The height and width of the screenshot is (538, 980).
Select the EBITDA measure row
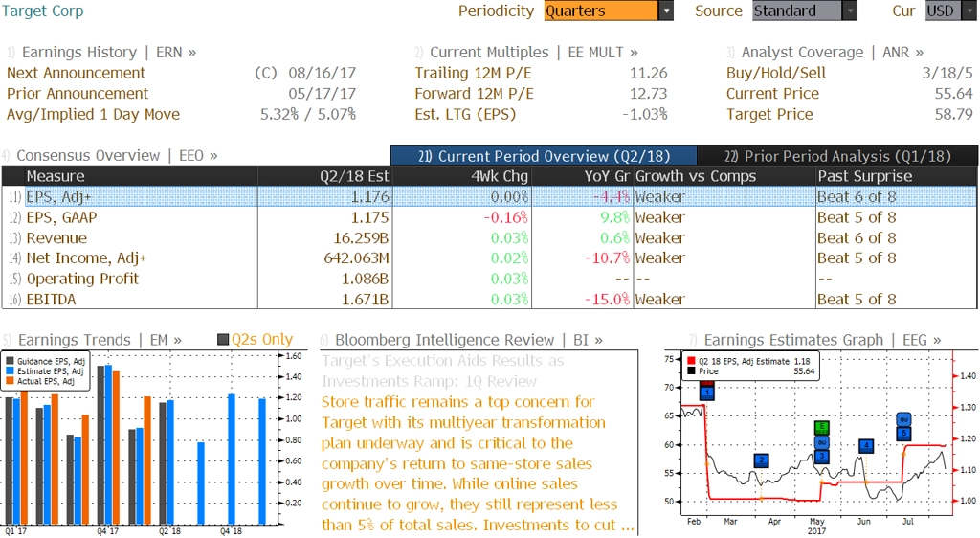489,300
